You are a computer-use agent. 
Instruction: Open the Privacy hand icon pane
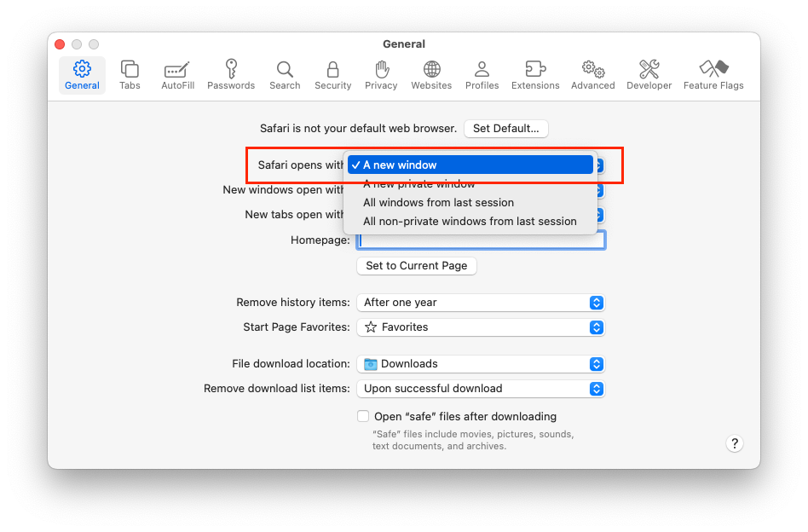click(x=381, y=75)
